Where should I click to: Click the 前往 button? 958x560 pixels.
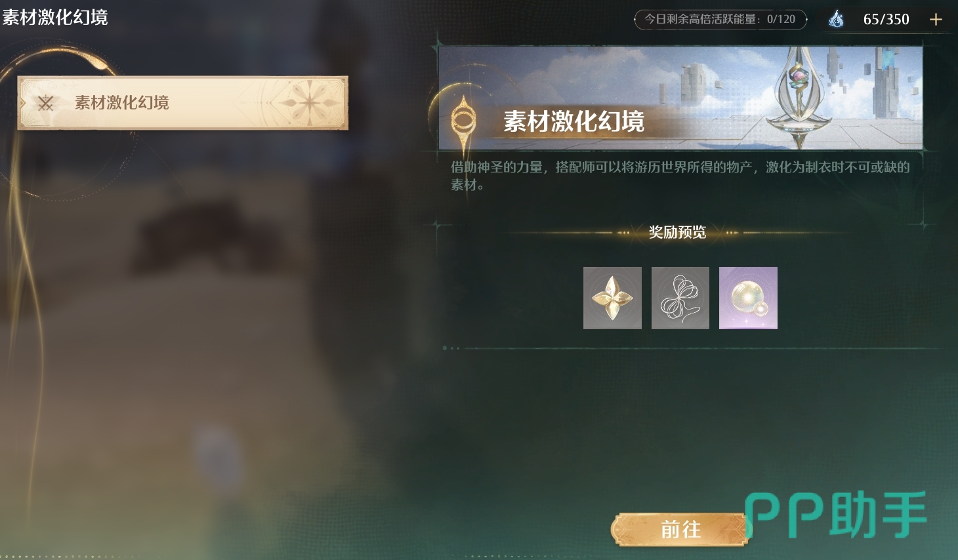click(680, 529)
